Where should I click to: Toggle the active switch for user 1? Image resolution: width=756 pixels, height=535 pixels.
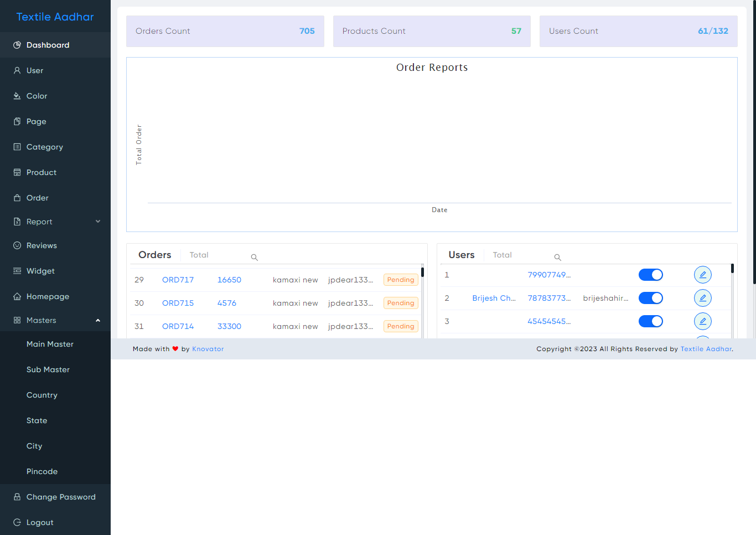coord(650,275)
